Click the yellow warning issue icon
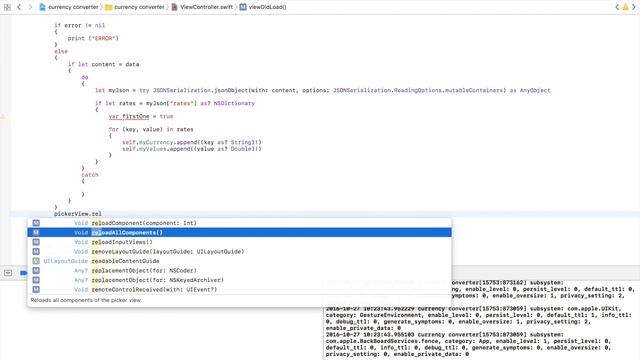 [x=625, y=7]
